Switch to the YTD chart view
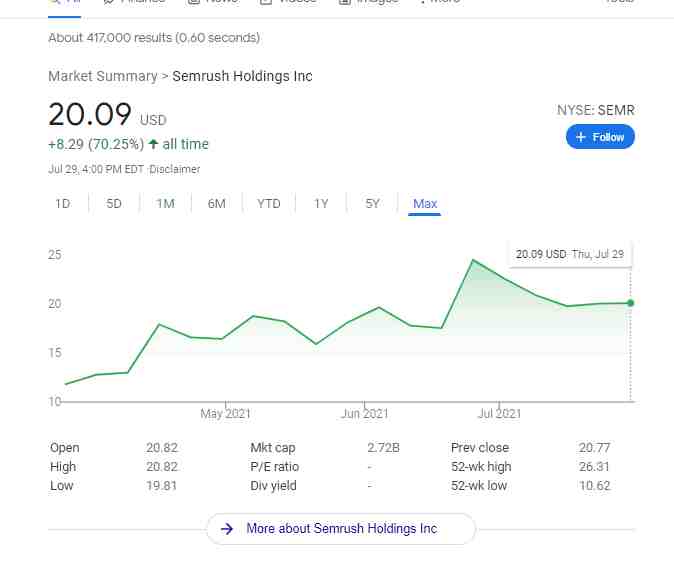The image size is (674, 569). coord(269,203)
